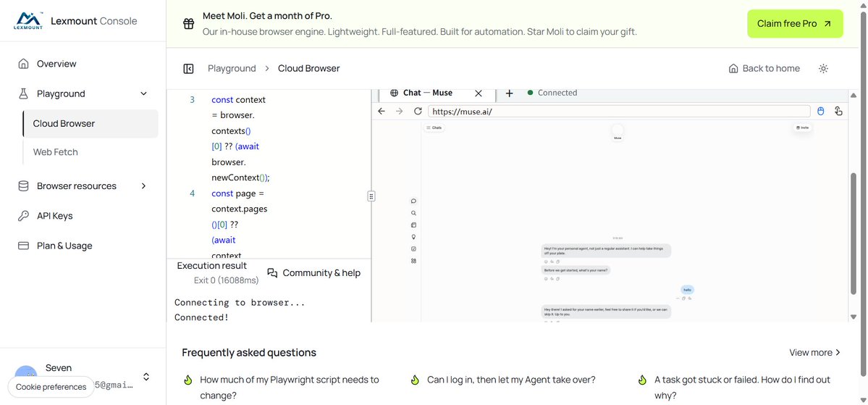Click the tasks check icon in Muse sidebar
868x405 pixels.
(413, 249)
